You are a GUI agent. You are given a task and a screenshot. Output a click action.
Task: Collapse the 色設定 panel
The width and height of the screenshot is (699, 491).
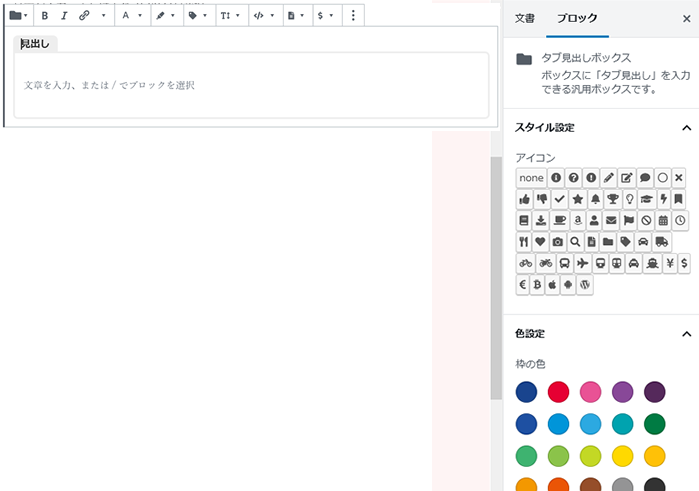pos(686,334)
